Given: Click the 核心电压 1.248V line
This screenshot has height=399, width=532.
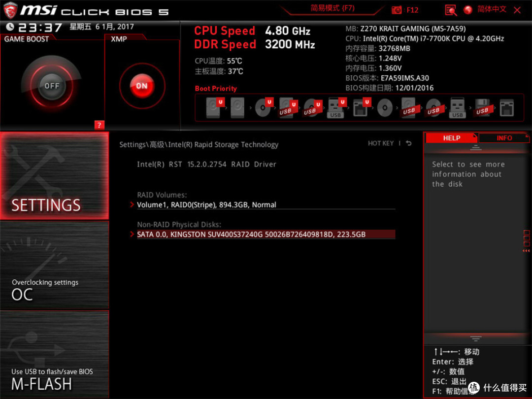Looking at the screenshot, I should (x=373, y=58).
